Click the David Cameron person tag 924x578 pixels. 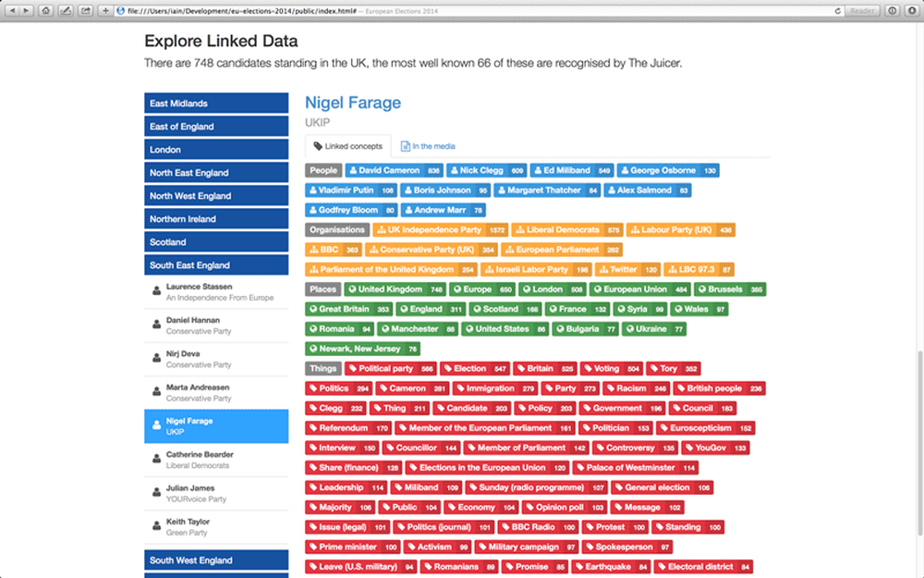point(395,170)
